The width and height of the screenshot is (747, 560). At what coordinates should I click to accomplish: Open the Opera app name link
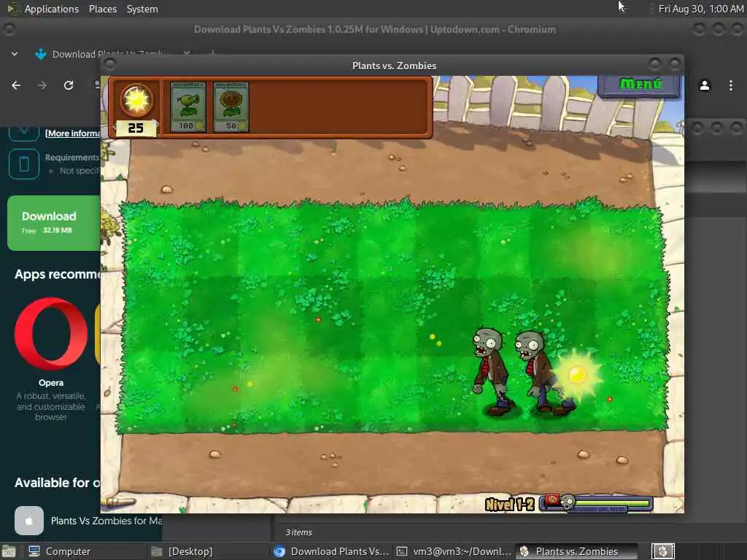[x=51, y=383]
